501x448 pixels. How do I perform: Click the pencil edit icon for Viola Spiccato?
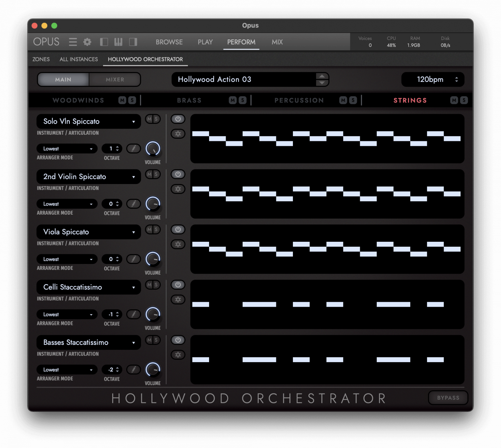click(x=133, y=259)
